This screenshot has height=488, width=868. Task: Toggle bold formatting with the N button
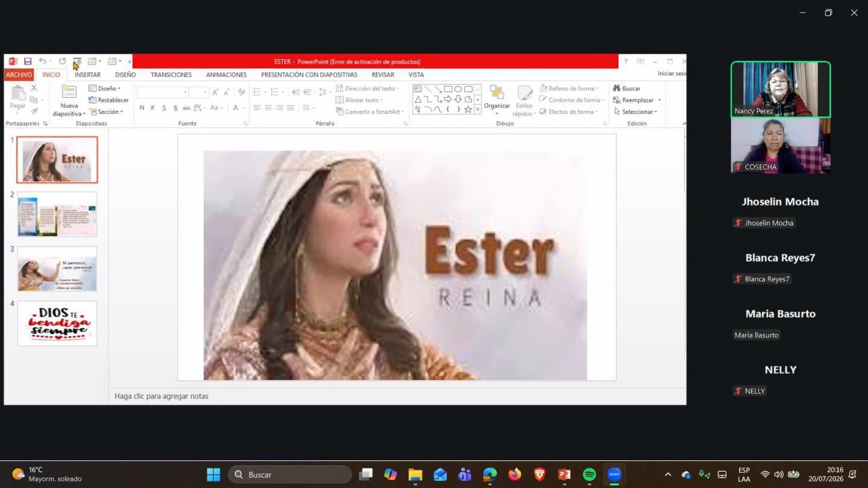(142, 108)
